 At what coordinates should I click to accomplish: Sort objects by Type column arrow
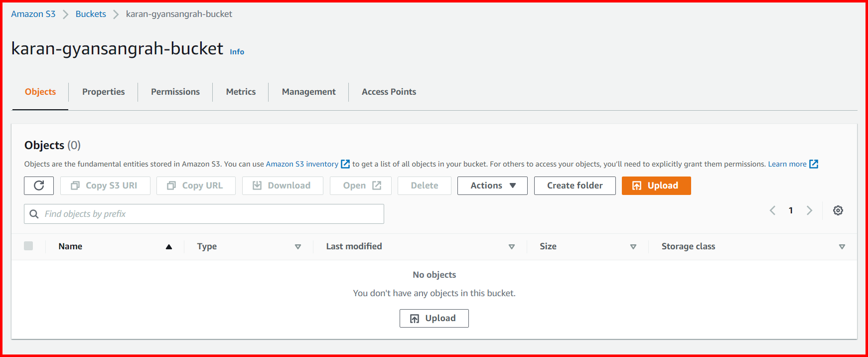(298, 247)
